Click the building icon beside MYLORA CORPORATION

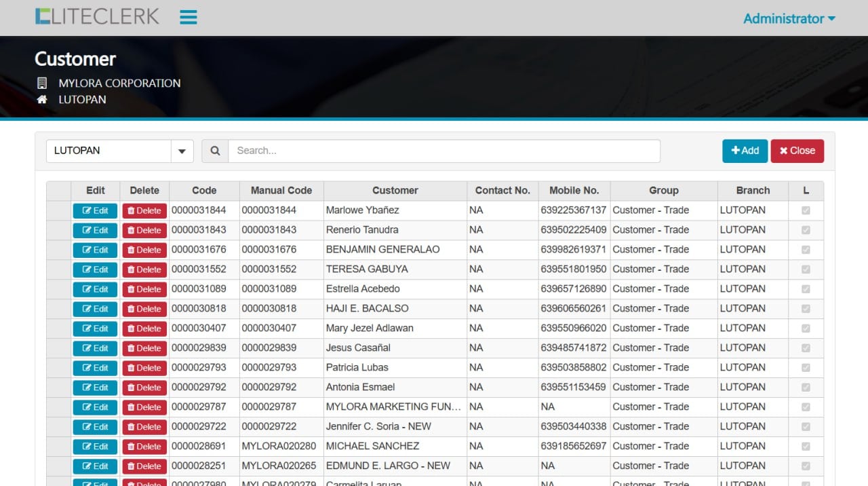[x=42, y=83]
